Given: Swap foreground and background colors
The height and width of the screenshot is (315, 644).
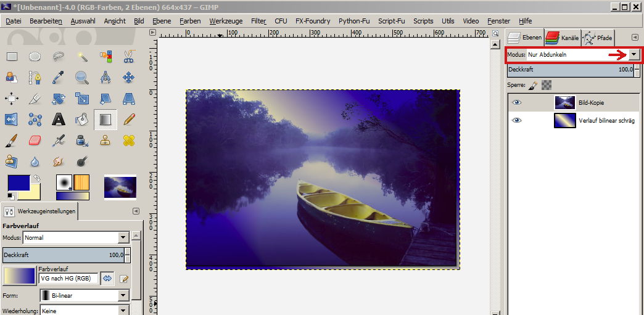Looking at the screenshot, I should (x=38, y=178).
